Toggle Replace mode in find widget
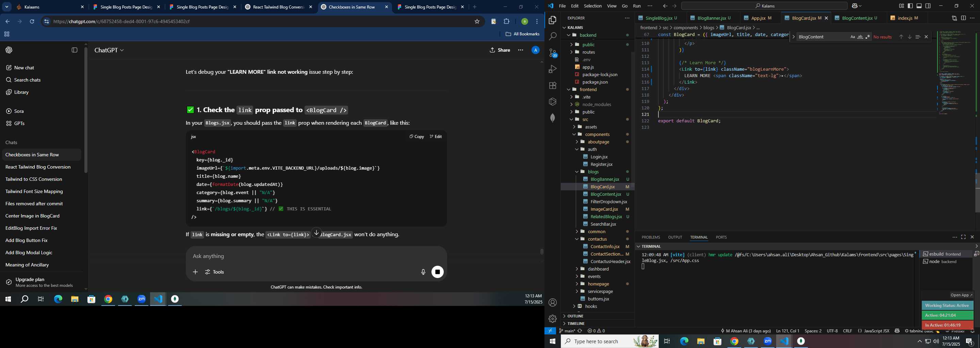980x348 pixels. point(794,37)
